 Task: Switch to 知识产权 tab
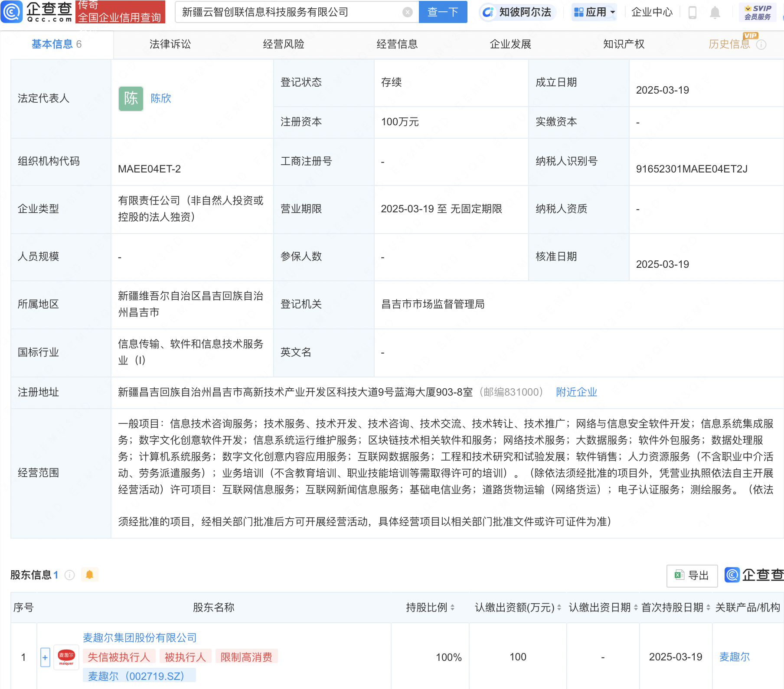624,44
